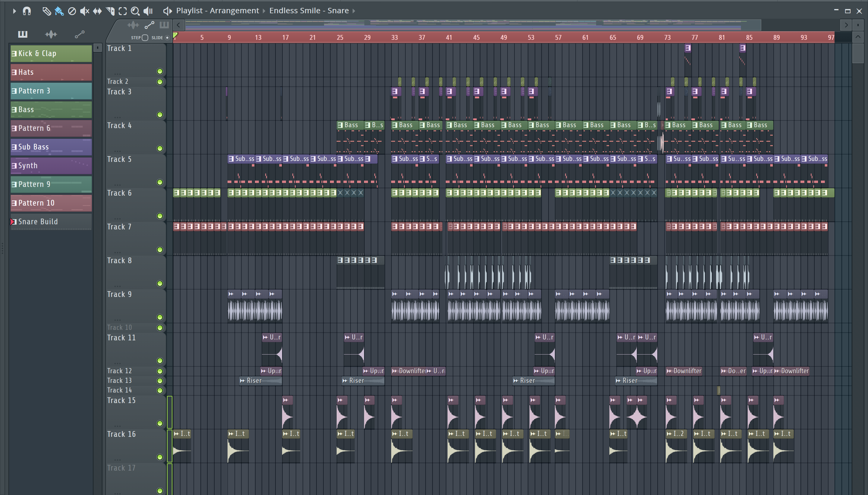
Task: Expand arrow after Playlist - Arrangement
Action: click(264, 11)
